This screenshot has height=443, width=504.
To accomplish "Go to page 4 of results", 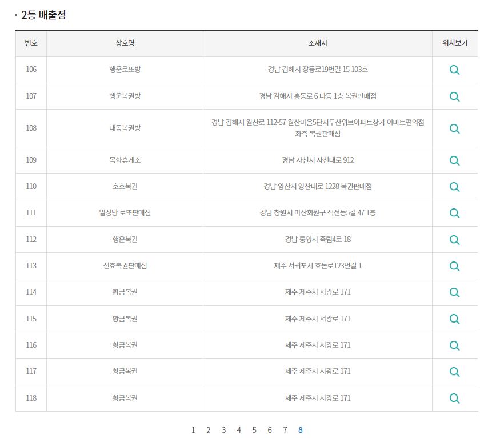I will click(x=239, y=430).
